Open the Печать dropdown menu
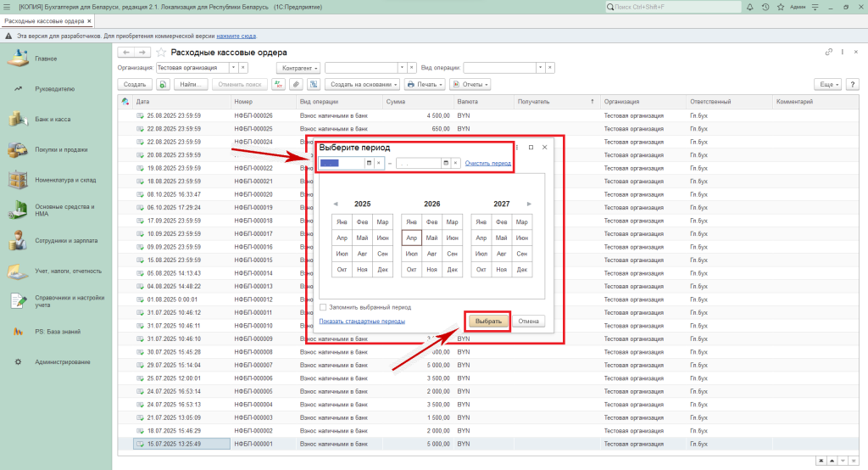This screenshot has width=868, height=470. [424, 85]
